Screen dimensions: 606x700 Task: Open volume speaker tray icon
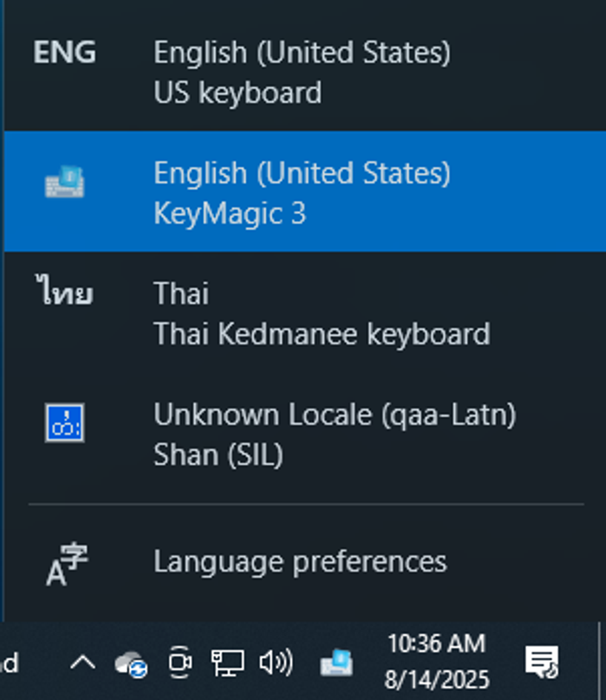coord(276,662)
